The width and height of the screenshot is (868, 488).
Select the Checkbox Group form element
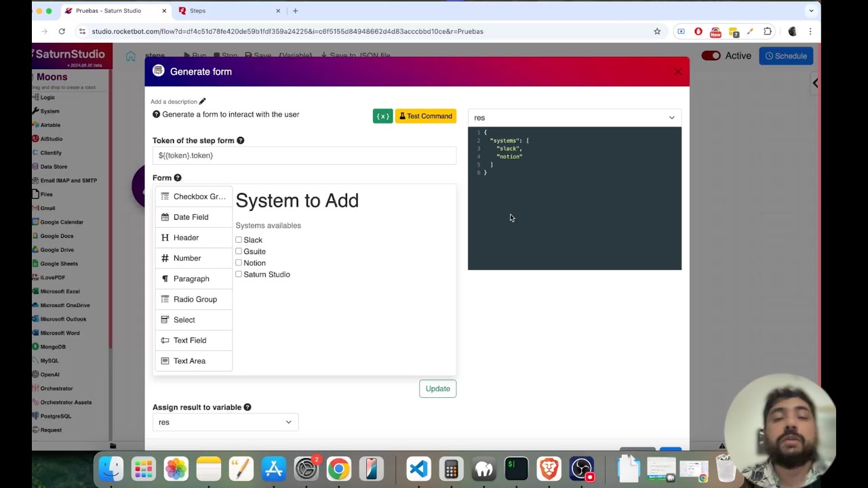[193, 197]
